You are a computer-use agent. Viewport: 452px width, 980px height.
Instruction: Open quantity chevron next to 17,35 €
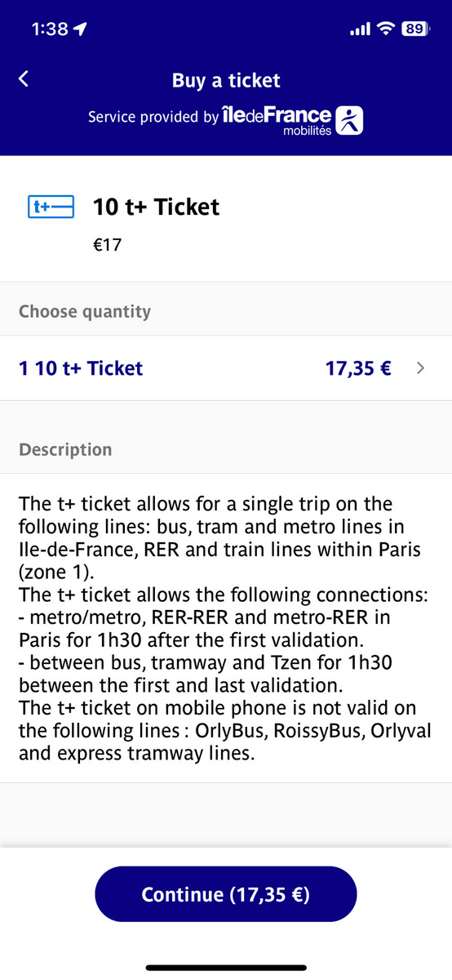[420, 368]
